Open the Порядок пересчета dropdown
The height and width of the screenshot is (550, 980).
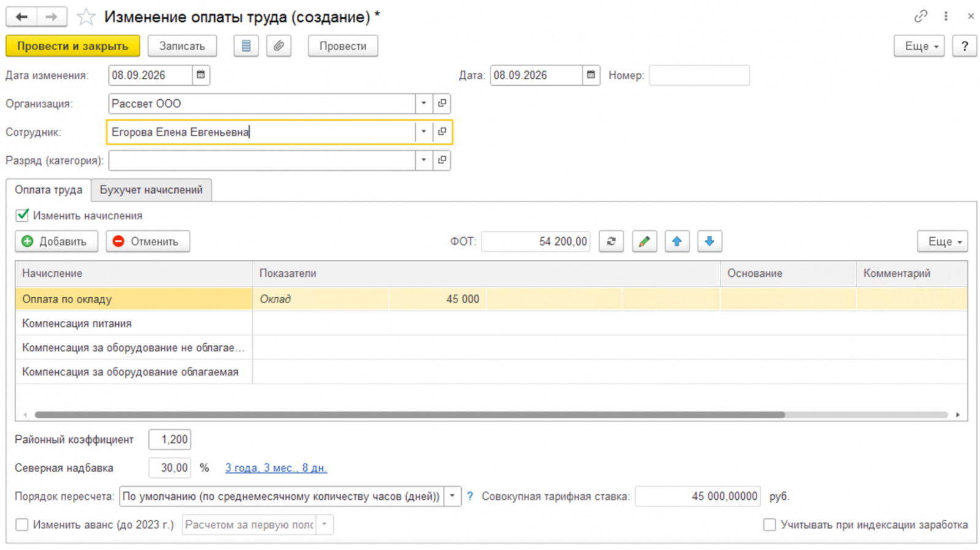(x=453, y=496)
